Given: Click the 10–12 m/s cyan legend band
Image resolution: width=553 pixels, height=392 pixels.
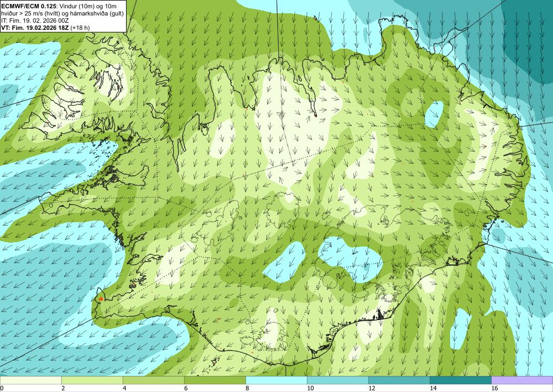Looking at the screenshot, I should (337, 380).
